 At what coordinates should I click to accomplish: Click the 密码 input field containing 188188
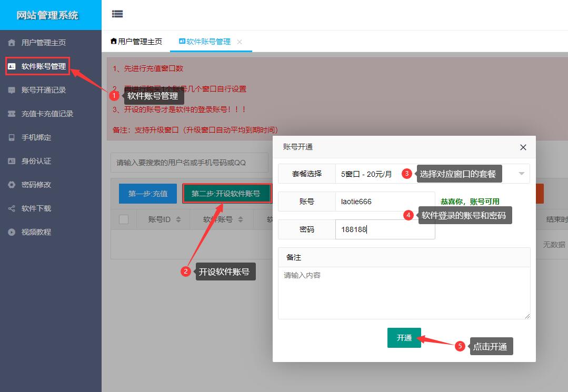click(385, 229)
